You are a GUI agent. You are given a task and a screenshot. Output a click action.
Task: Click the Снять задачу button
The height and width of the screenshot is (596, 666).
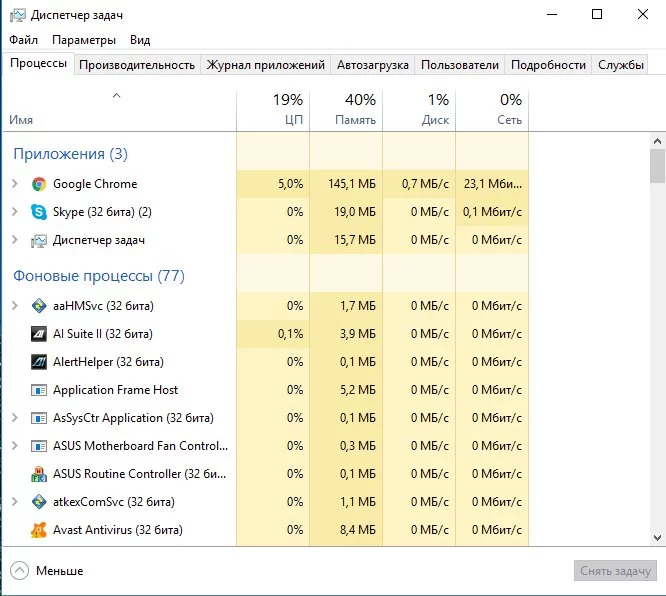coord(616,571)
